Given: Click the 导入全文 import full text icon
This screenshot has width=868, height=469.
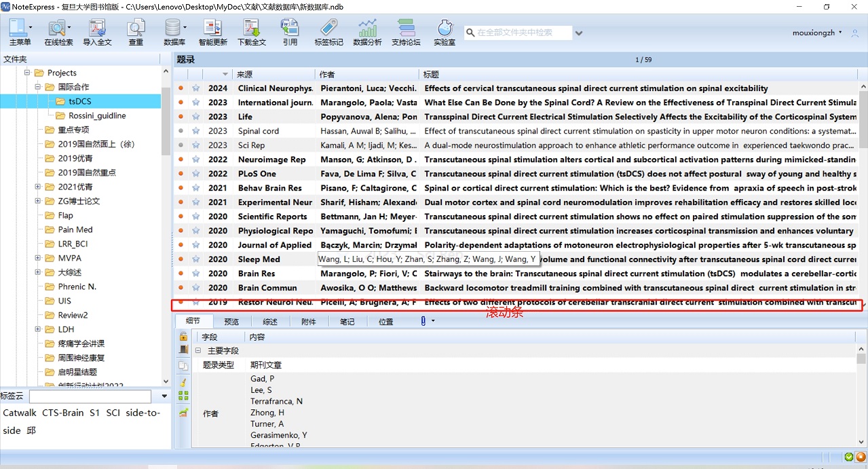Looking at the screenshot, I should 97,33.
